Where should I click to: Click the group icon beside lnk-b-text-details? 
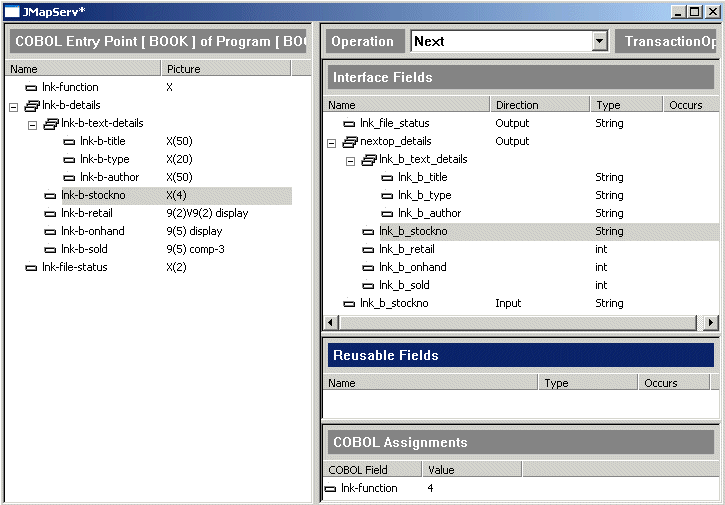click(x=50, y=124)
